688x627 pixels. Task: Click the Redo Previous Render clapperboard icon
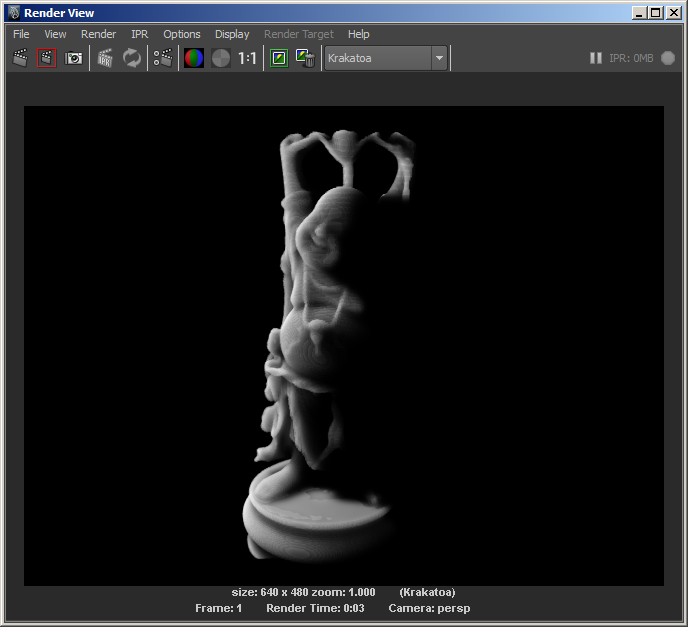tap(20, 58)
